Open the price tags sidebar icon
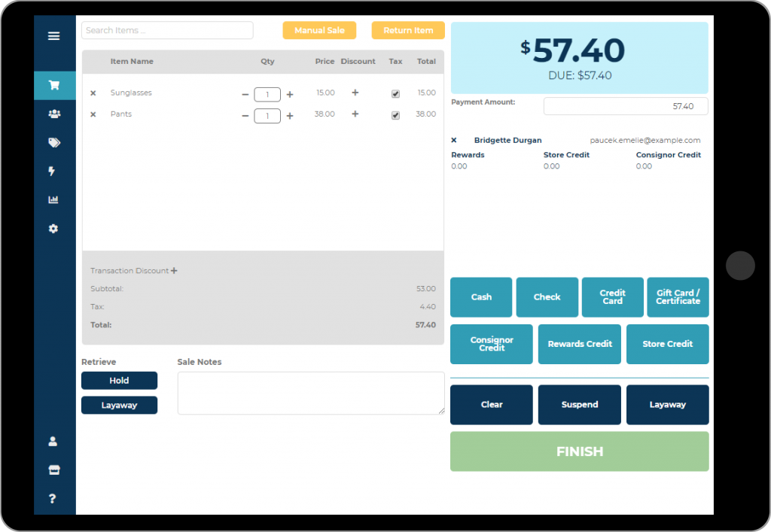Viewport: 771px width, 532px height. tap(54, 142)
